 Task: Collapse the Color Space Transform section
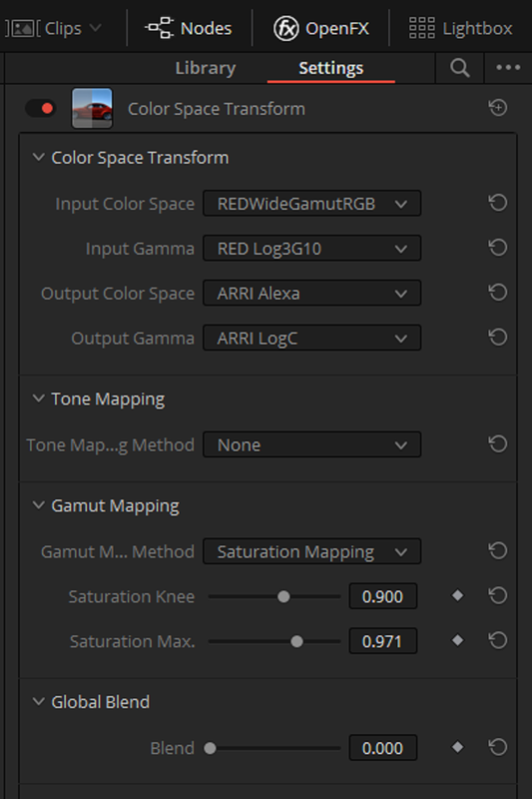click(39, 157)
